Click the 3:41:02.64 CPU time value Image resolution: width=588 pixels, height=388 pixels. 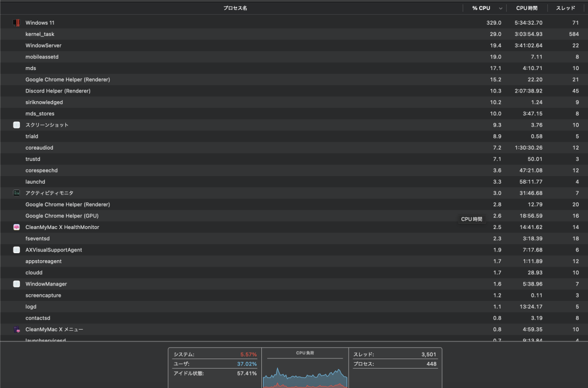click(x=529, y=45)
